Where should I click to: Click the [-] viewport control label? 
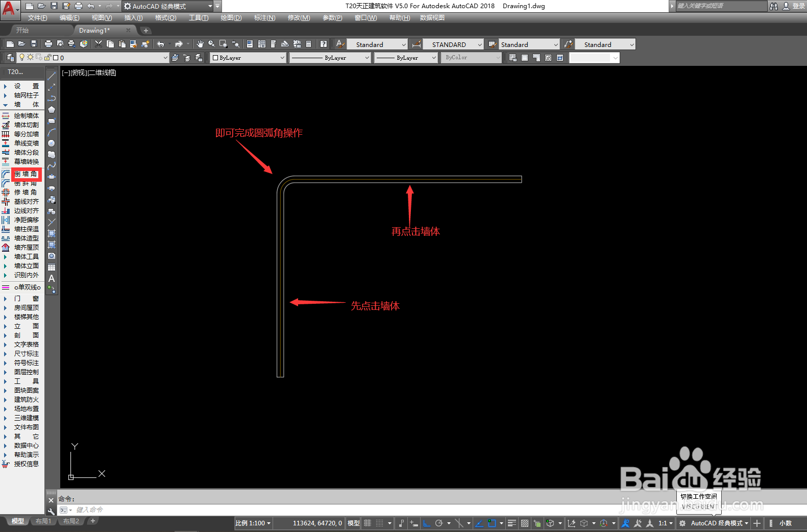[65, 73]
